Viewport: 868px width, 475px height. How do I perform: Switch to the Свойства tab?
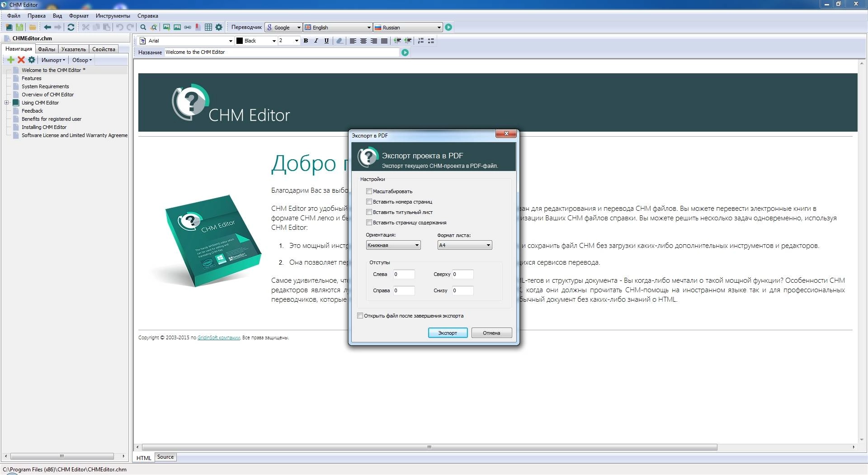coord(104,49)
